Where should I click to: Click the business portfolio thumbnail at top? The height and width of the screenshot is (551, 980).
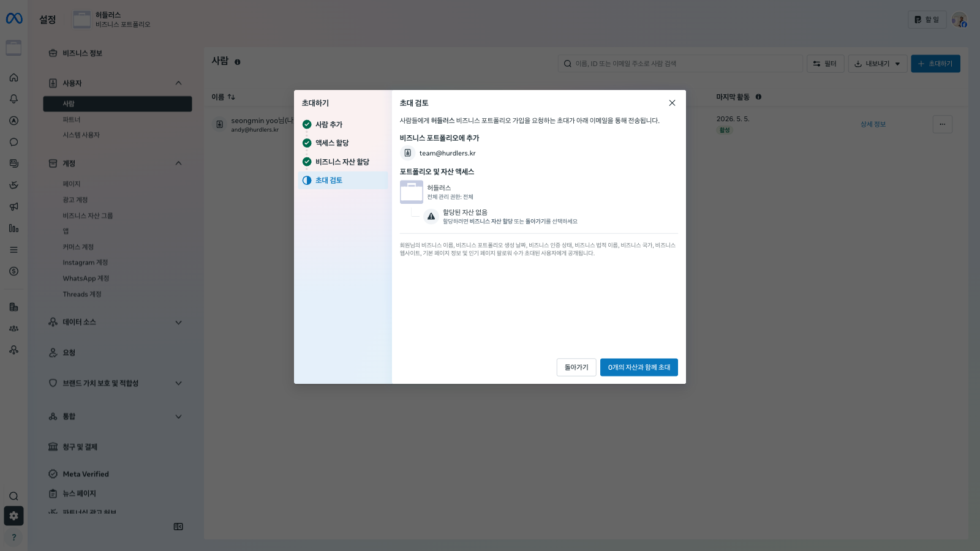(81, 20)
